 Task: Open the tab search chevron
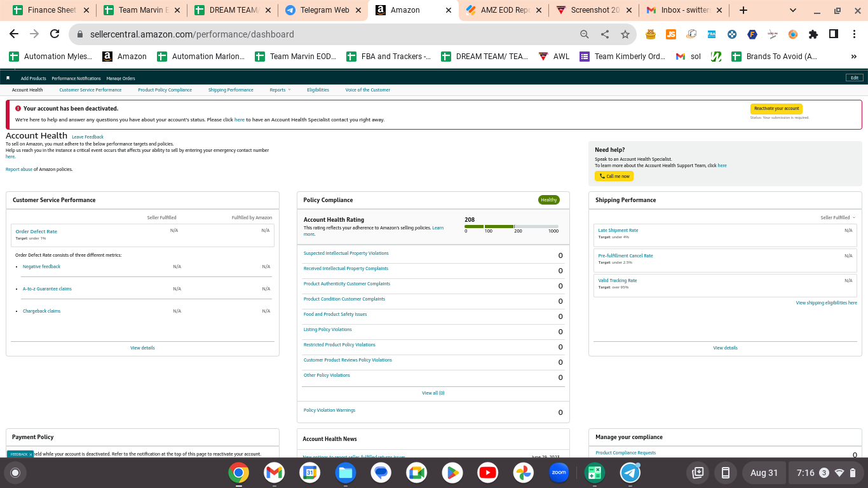tap(793, 10)
